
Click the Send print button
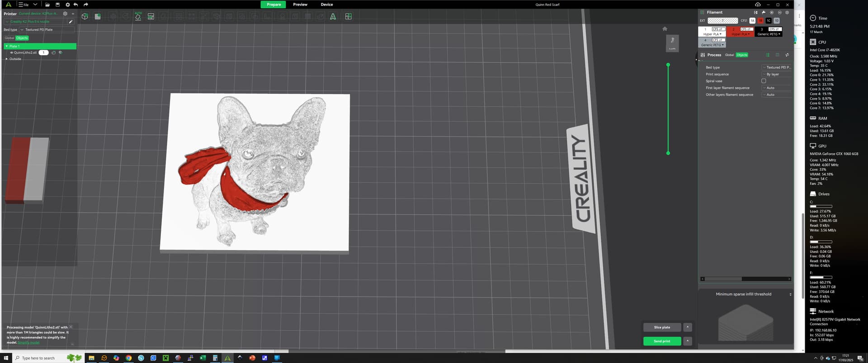tap(662, 341)
